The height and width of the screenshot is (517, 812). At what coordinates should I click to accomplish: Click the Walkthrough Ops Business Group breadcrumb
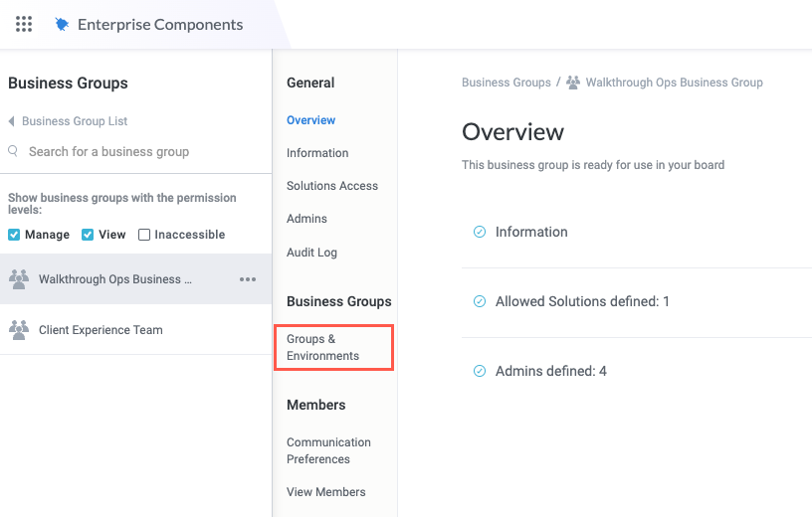point(674,83)
